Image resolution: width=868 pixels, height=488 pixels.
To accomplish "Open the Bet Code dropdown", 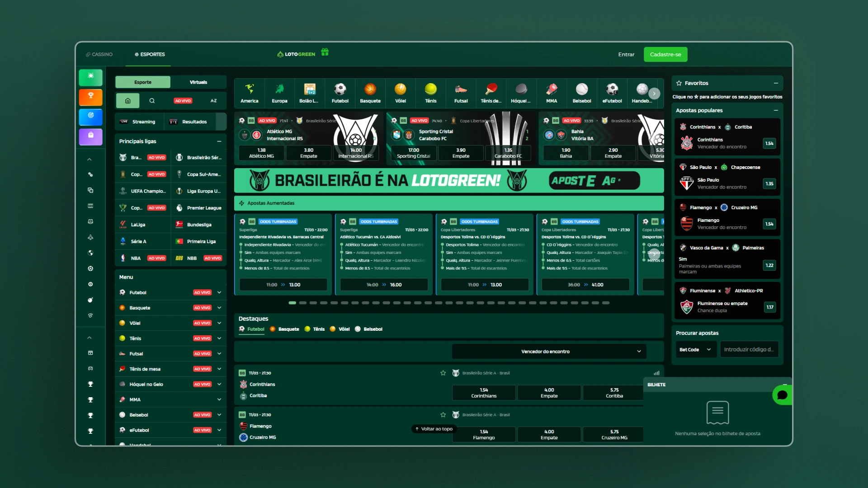I will coord(696,349).
